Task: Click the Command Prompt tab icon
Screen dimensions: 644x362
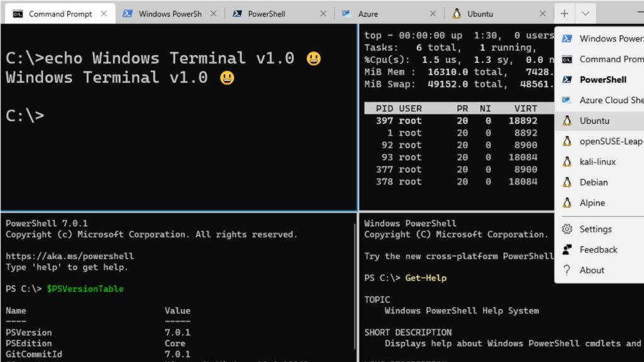Action: (18, 14)
